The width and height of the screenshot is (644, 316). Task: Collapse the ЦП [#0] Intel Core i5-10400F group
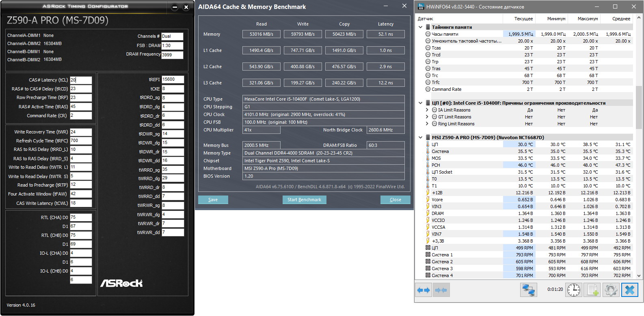click(421, 103)
